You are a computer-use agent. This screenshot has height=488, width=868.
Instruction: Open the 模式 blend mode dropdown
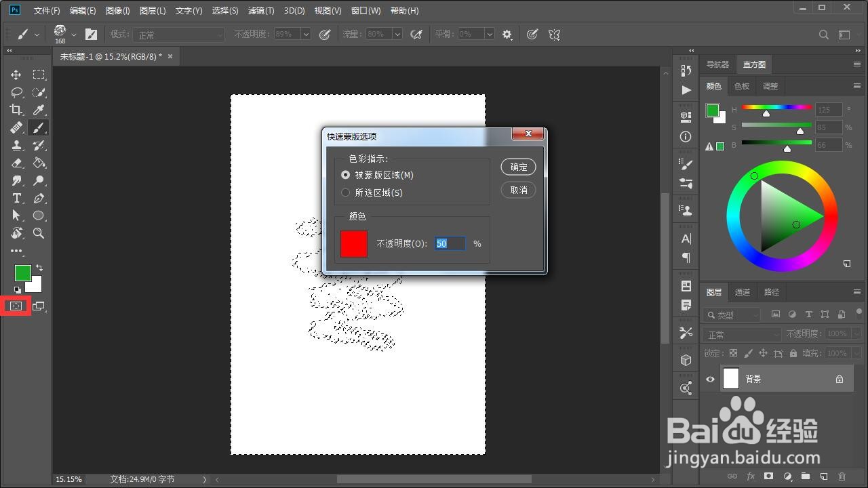(180, 35)
